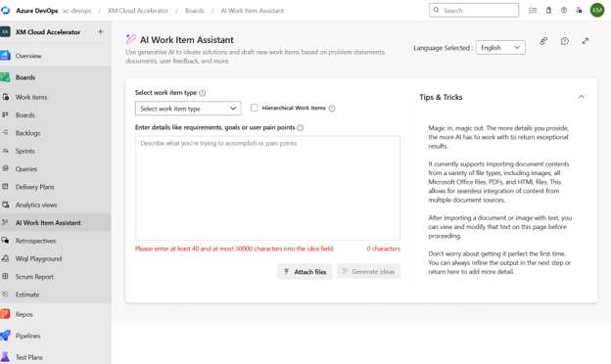Click the xc-devops breadcrumb link

(76, 11)
